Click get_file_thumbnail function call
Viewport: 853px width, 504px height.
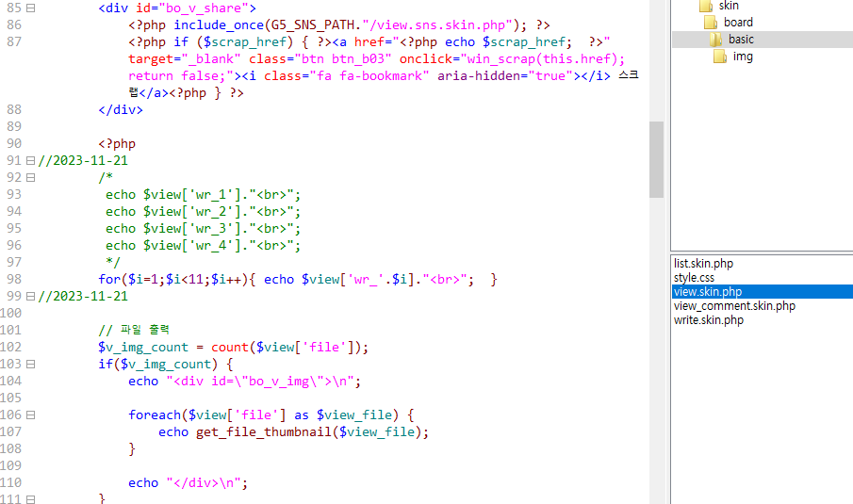[264, 432]
